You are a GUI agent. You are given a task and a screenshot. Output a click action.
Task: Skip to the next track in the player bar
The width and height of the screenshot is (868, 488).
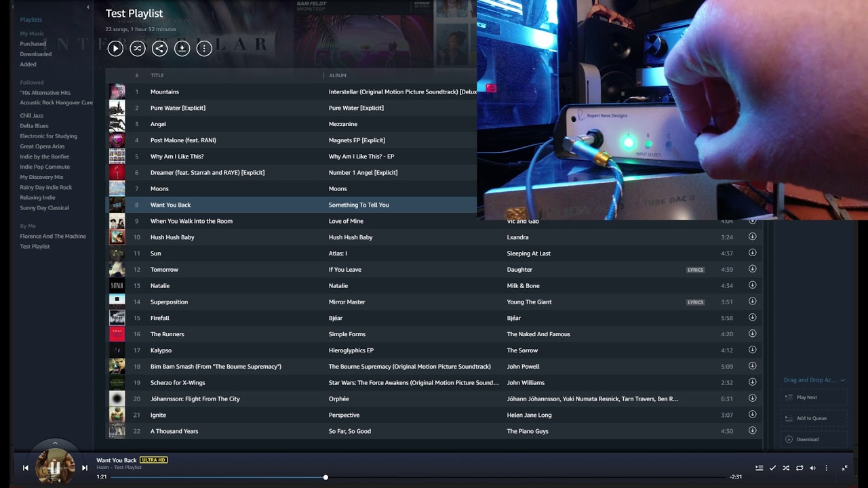tap(85, 468)
